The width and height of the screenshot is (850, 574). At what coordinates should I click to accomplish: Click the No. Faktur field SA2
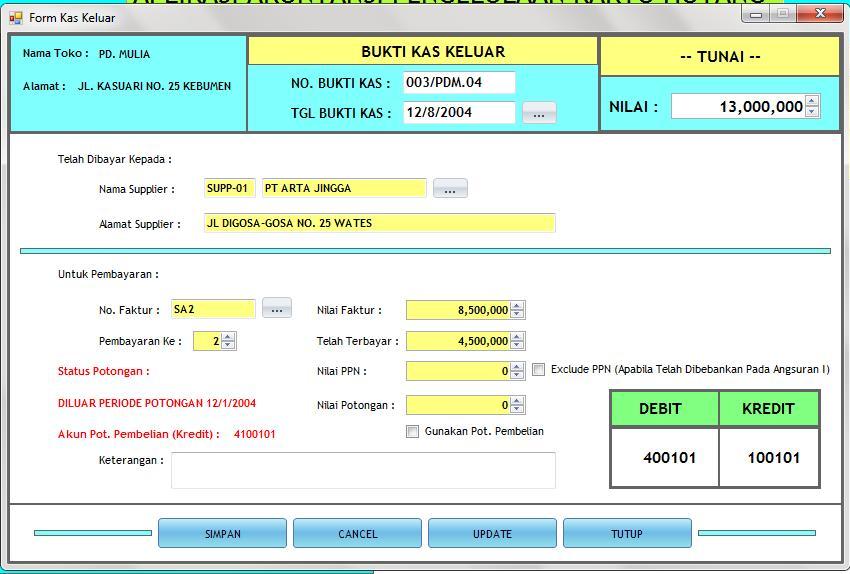(x=213, y=309)
